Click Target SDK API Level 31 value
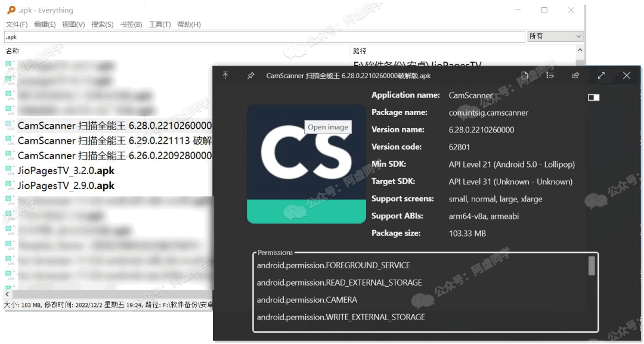Image resolution: width=644 pixels, height=344 pixels. click(x=510, y=181)
